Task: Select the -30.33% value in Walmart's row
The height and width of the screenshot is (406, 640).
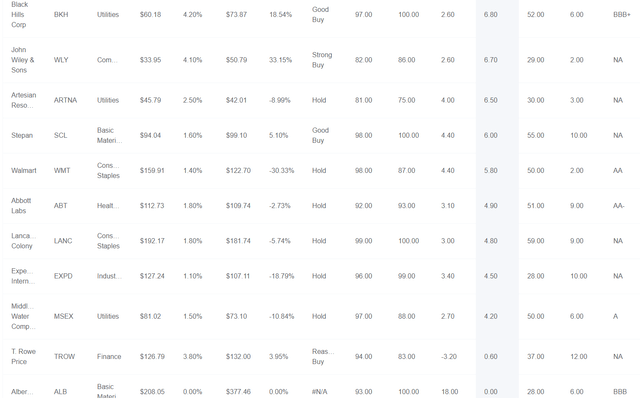Action: pos(281,171)
